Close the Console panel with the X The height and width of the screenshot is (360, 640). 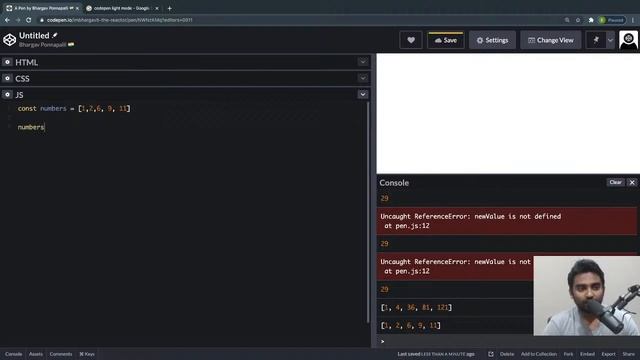(632, 182)
